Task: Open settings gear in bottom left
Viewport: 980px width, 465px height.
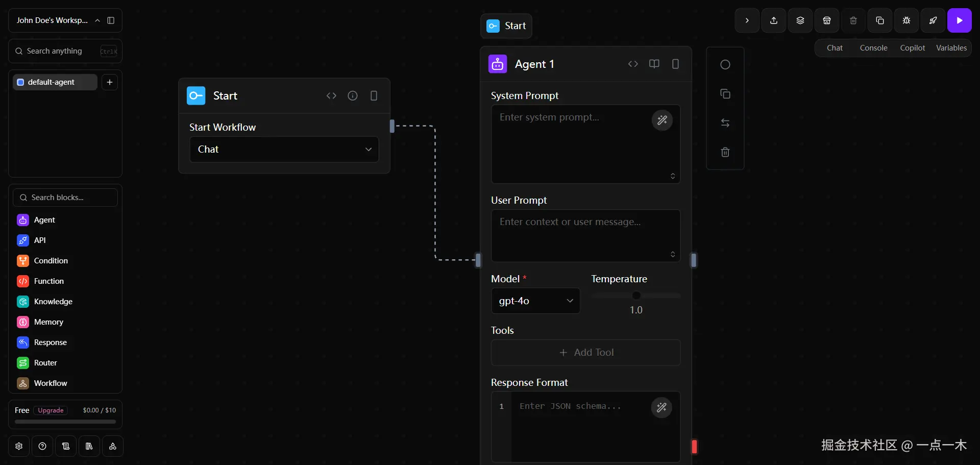Action: pos(19,446)
